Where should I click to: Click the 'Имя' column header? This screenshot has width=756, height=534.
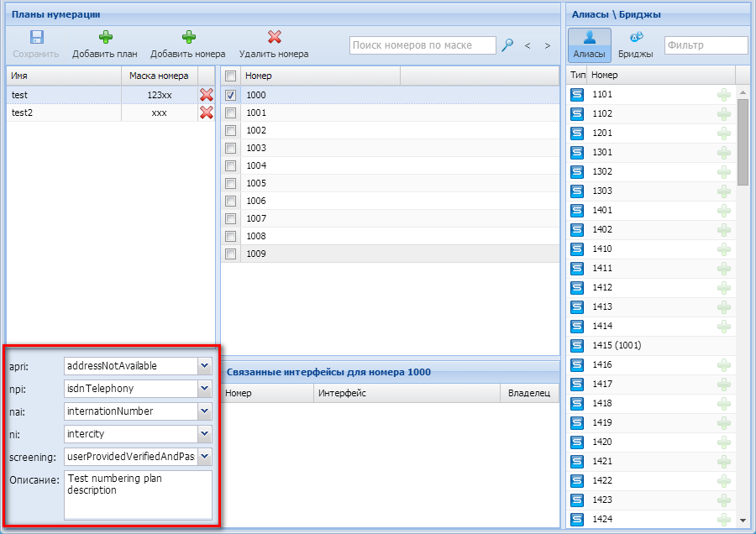click(x=64, y=76)
